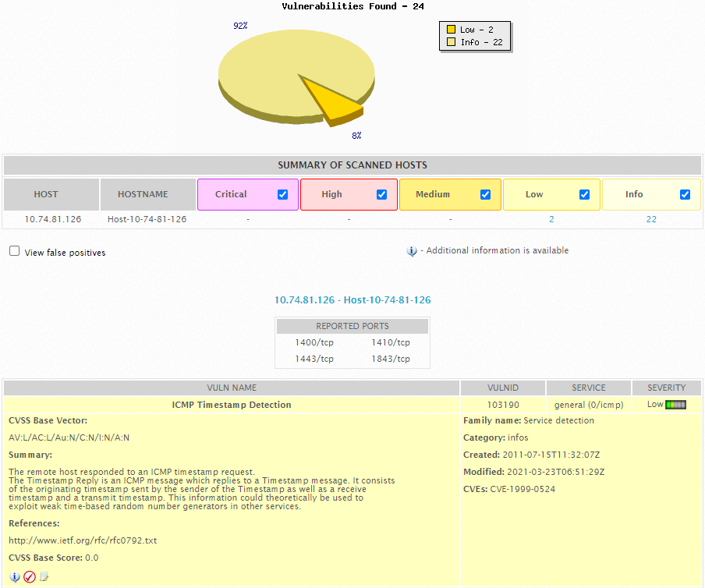Screen dimensions: 705x588
Task: Uncheck the Low severity checkbox
Action: click(x=584, y=194)
